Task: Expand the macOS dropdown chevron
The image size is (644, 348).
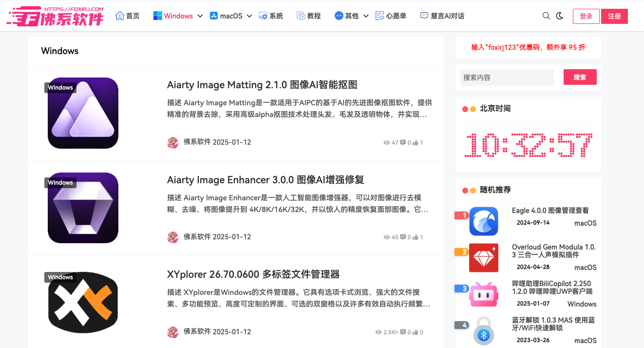Action: coord(249,16)
